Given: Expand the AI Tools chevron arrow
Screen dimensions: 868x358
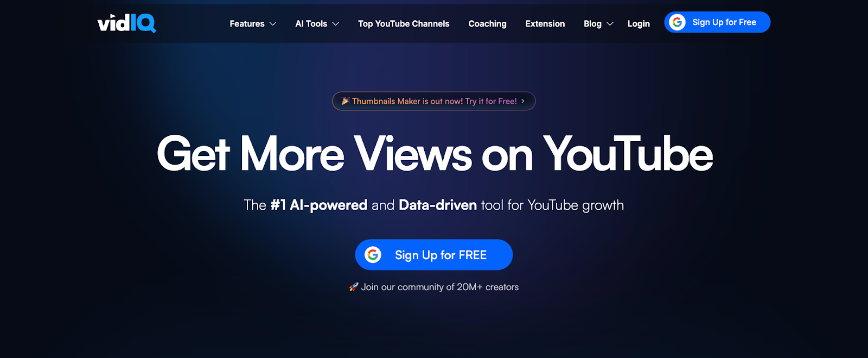Looking at the screenshot, I should coord(336,24).
